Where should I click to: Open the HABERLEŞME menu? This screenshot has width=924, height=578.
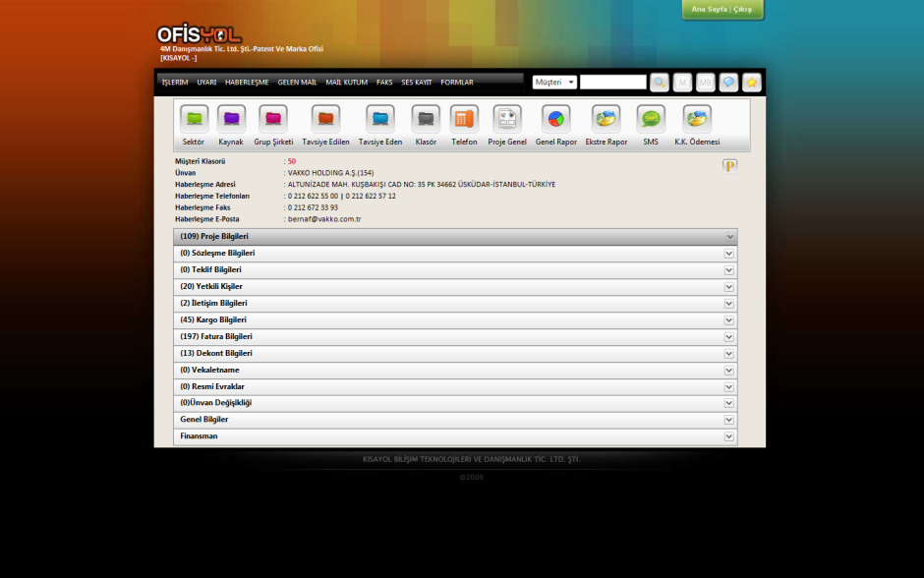[x=247, y=83]
